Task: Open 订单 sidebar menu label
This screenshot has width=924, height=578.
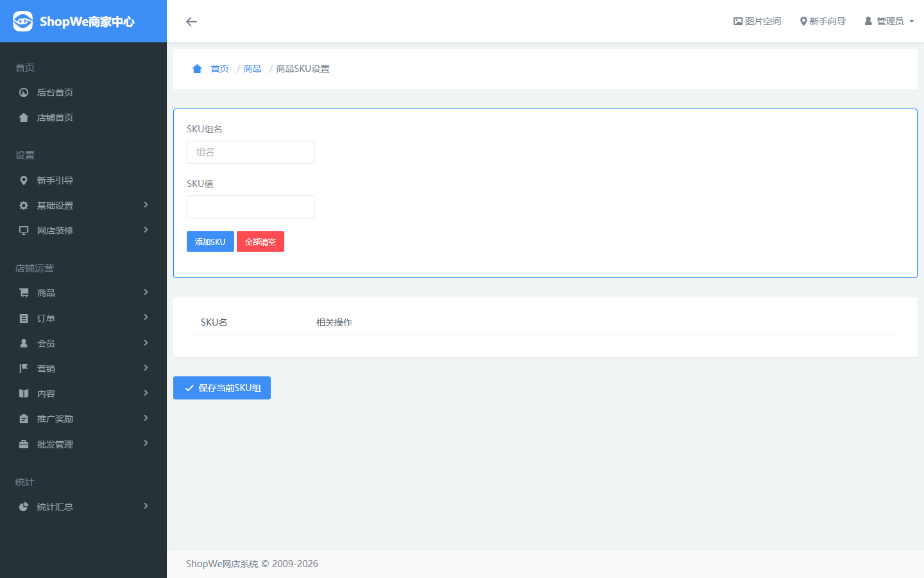Action: click(x=46, y=319)
